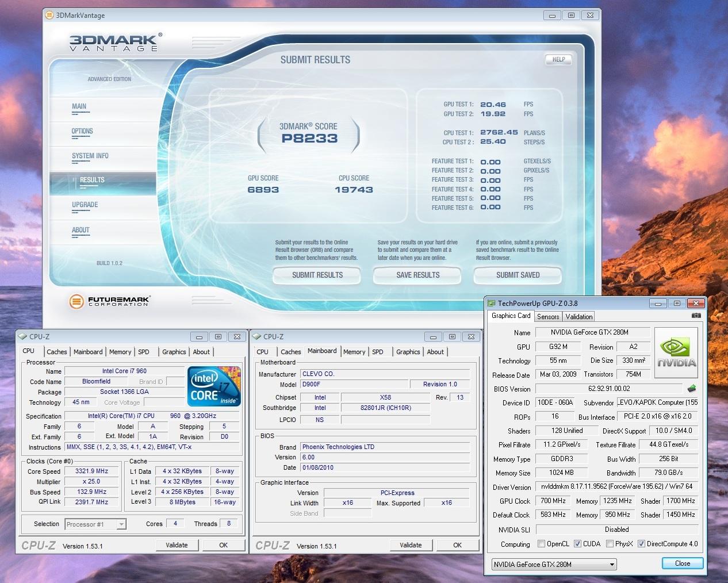Viewport: 728px width, 583px height.
Task: Click Validate in the left CPU-Z window
Action: click(177, 545)
